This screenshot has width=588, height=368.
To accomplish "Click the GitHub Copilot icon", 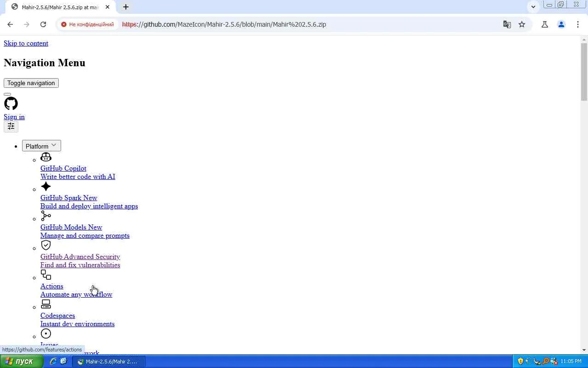I will tap(46, 157).
